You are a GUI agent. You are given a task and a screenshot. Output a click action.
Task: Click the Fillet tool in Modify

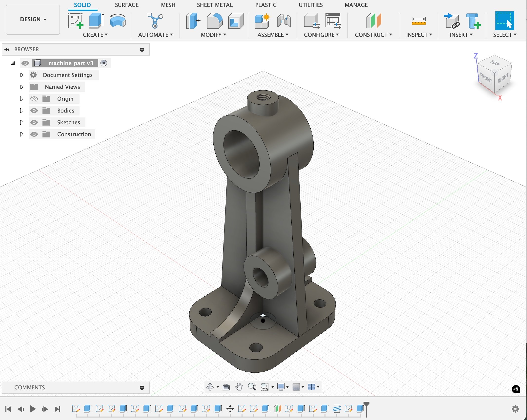[214, 20]
